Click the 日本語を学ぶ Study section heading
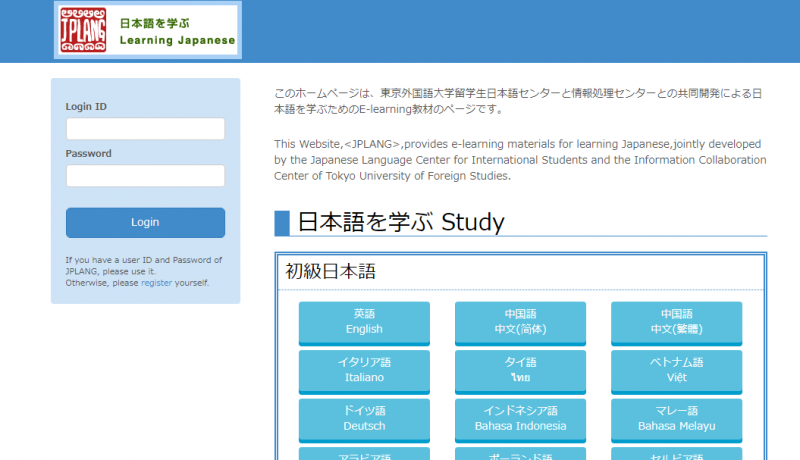Viewport: 800px width, 460px height. 400,222
